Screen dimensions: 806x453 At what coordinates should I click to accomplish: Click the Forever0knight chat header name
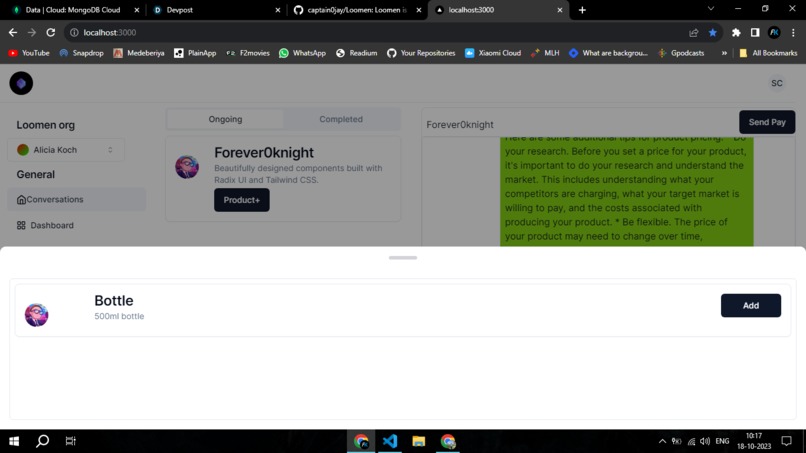tap(460, 124)
